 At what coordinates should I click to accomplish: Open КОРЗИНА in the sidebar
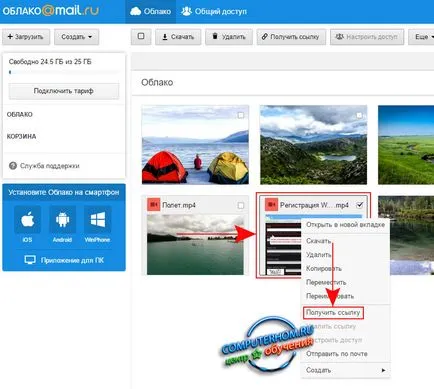21,136
